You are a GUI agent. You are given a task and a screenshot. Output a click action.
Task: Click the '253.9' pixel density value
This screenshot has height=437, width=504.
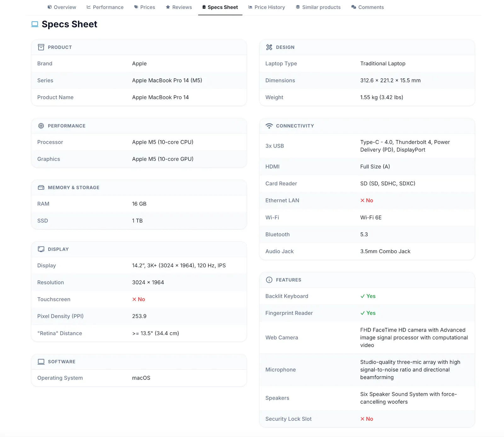pyautogui.click(x=139, y=316)
